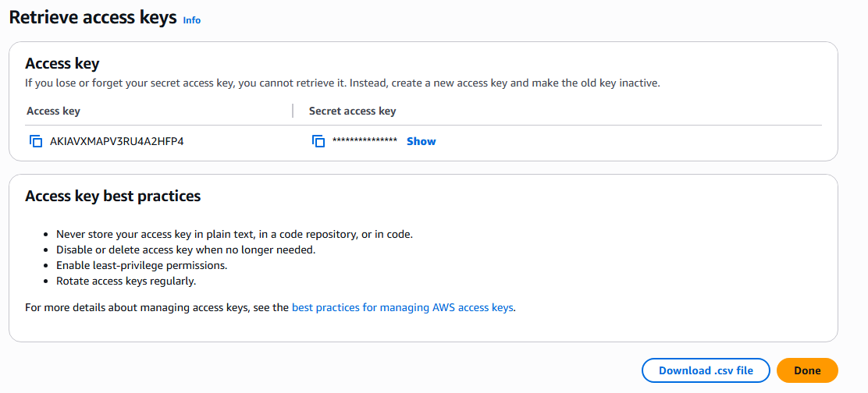Open the Info link beside the title
The image size is (868, 393).
(191, 20)
